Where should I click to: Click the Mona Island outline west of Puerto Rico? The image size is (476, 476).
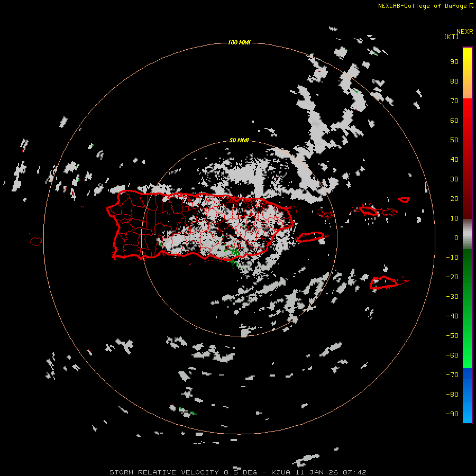(x=36, y=241)
